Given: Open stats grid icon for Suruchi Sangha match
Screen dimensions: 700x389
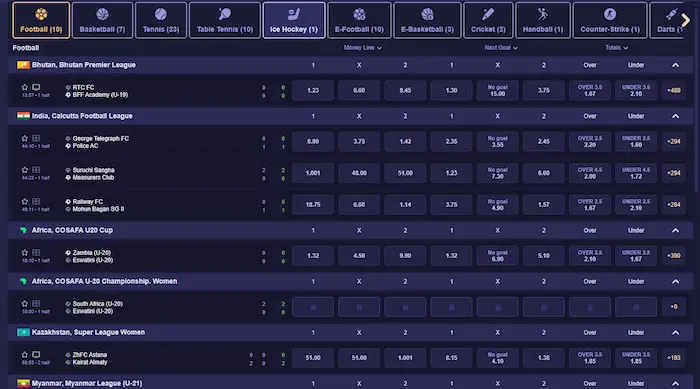Looking at the screenshot, I should [x=36, y=170].
